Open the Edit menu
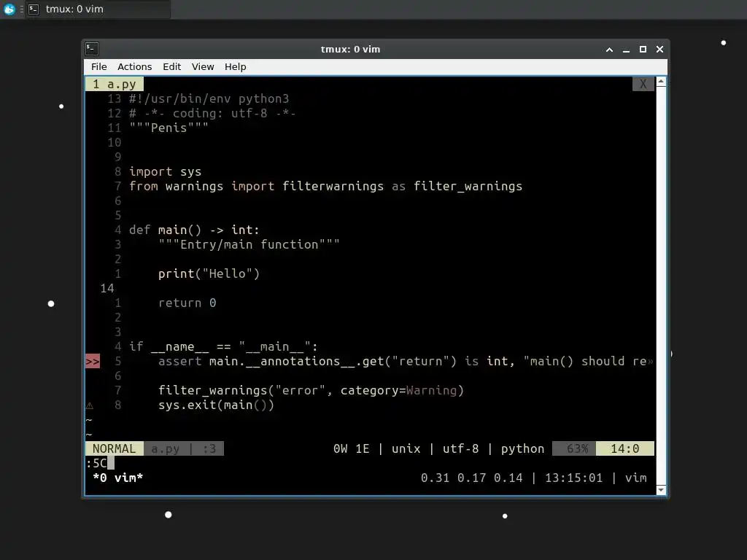747x560 pixels. point(171,66)
